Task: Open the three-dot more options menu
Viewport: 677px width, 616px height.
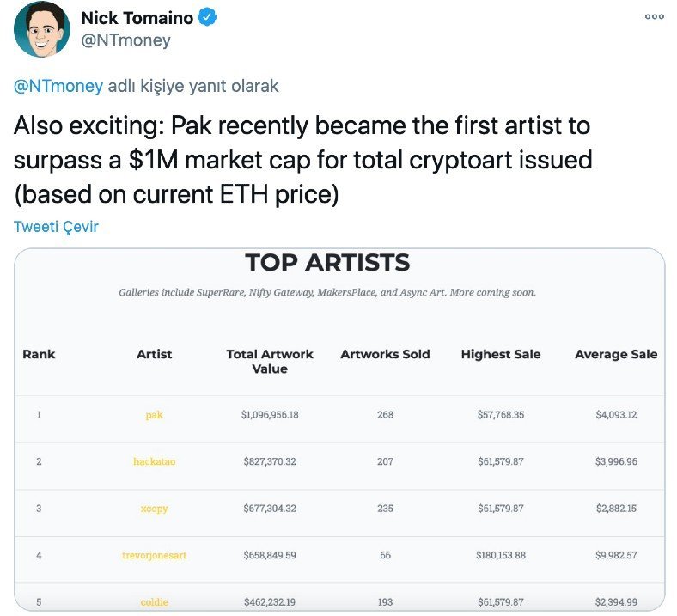Action: point(655,16)
